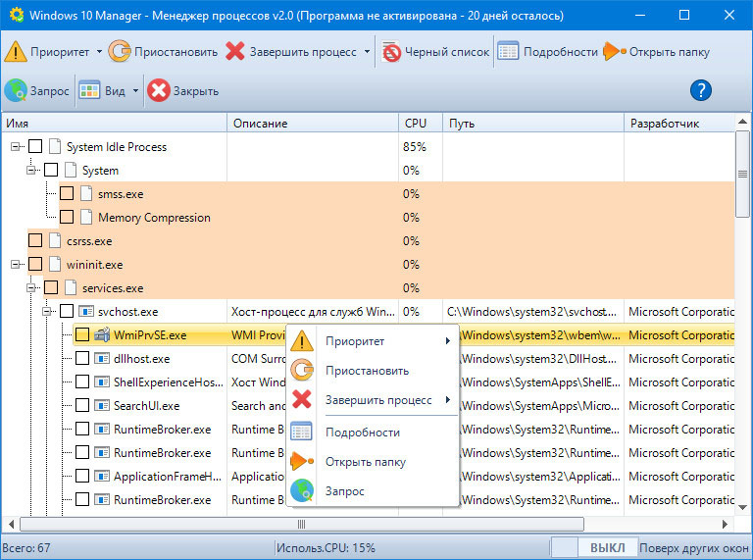Click the System Idle Process file icon
753x560 pixels.
[55, 146]
